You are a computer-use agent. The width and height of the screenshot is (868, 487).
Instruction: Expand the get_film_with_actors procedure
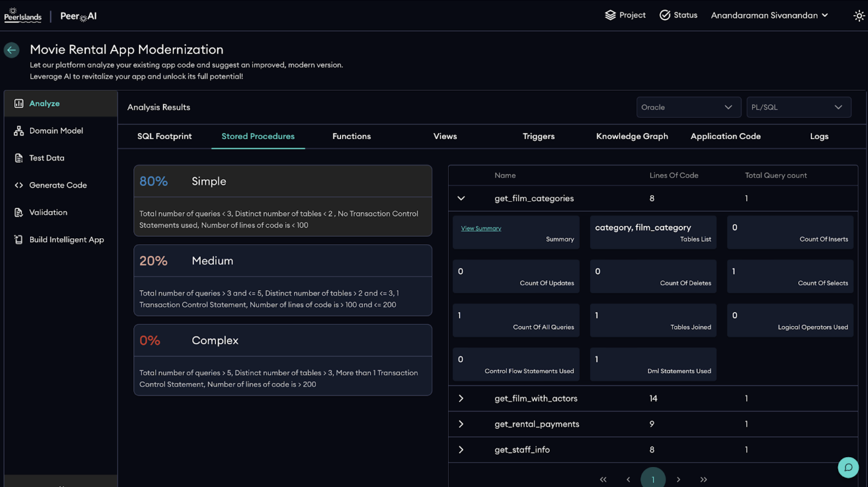461,398
